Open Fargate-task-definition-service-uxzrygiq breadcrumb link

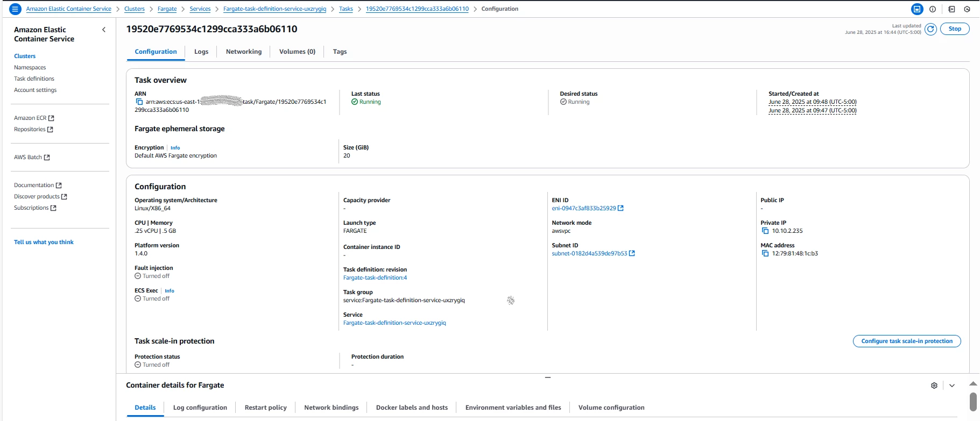coord(275,9)
